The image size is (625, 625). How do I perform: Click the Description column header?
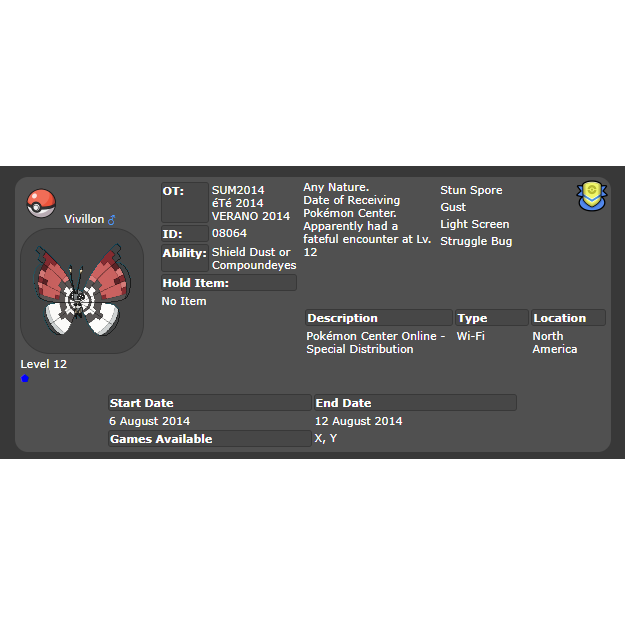[x=379, y=318]
